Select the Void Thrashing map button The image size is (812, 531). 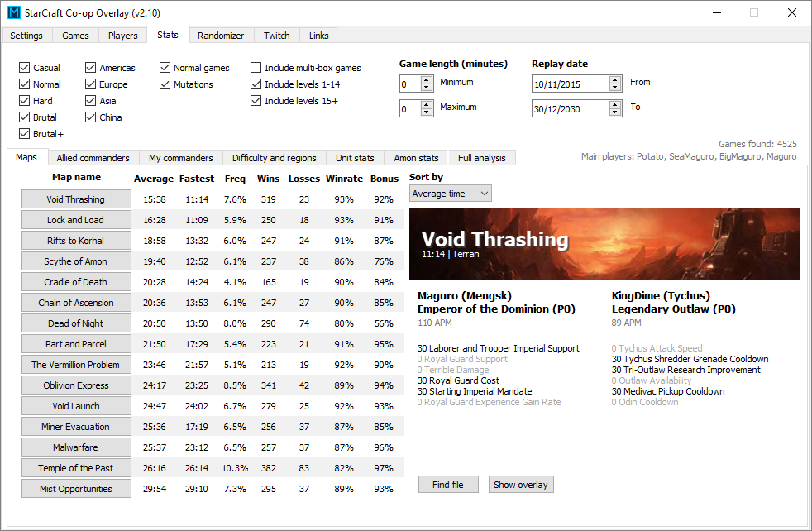(76, 199)
